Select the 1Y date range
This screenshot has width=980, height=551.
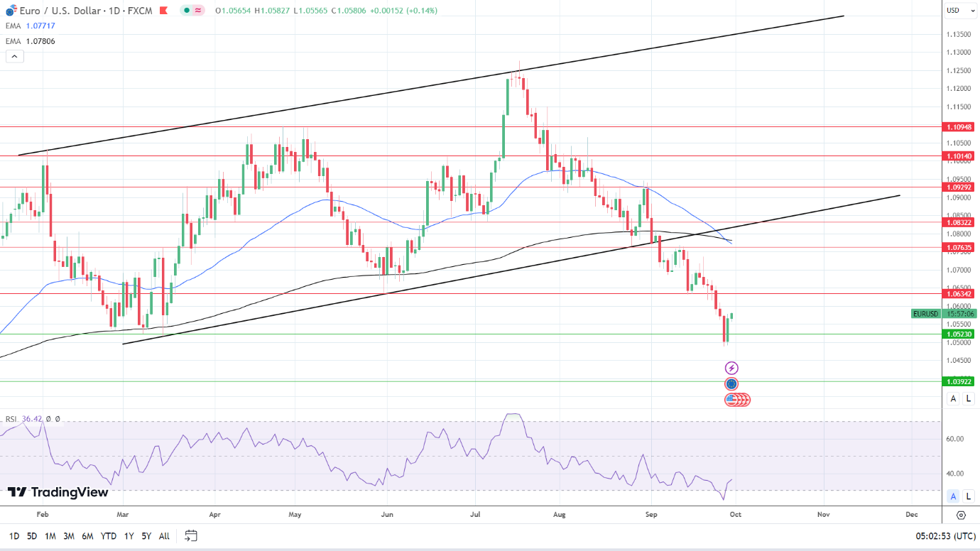click(x=129, y=536)
